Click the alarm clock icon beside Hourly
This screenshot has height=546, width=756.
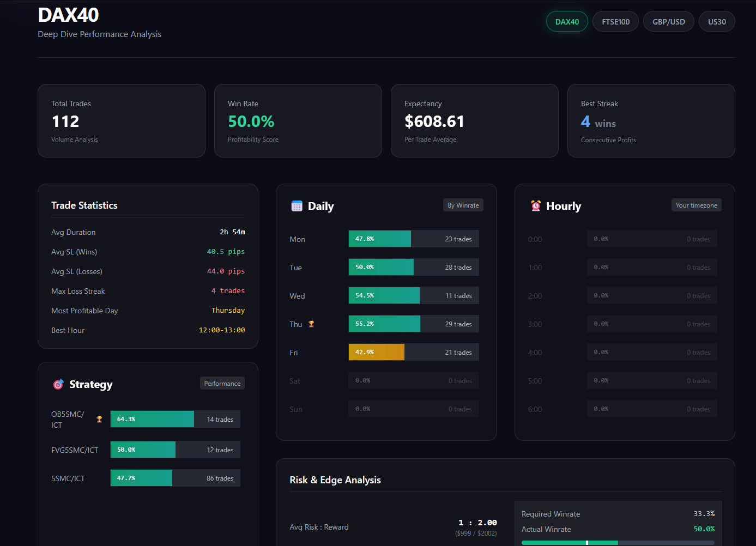(536, 205)
